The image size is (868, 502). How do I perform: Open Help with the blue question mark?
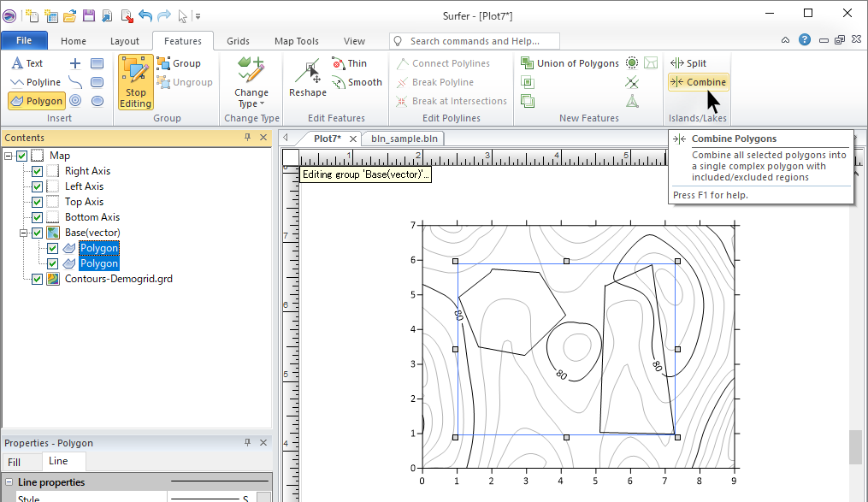click(805, 40)
